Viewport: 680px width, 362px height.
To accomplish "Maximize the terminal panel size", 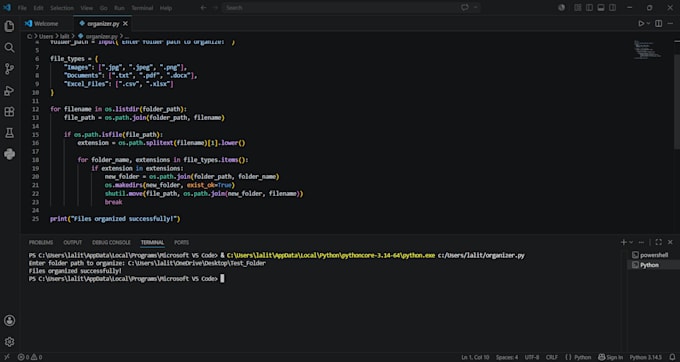I will click(x=658, y=242).
